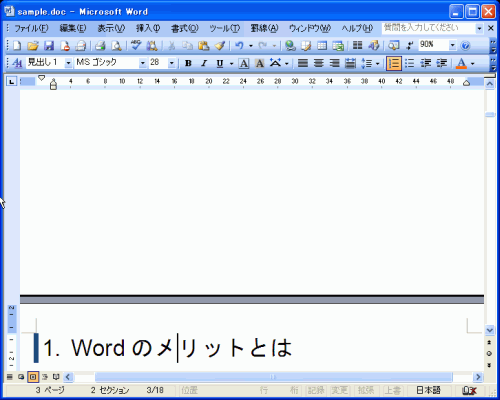Viewport: 500px width, 400px height.
Task: Expand the font color palette arrow
Action: tap(472, 63)
